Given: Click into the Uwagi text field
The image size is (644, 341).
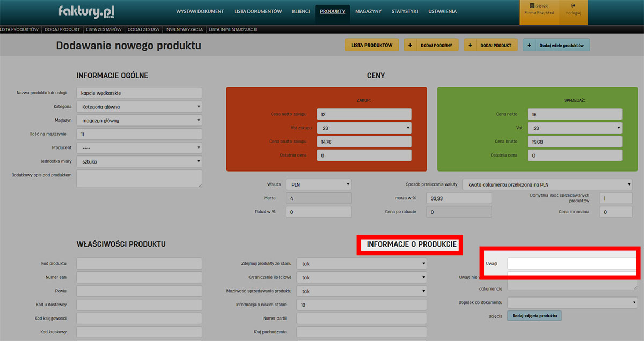Looking at the screenshot, I should [x=572, y=264].
